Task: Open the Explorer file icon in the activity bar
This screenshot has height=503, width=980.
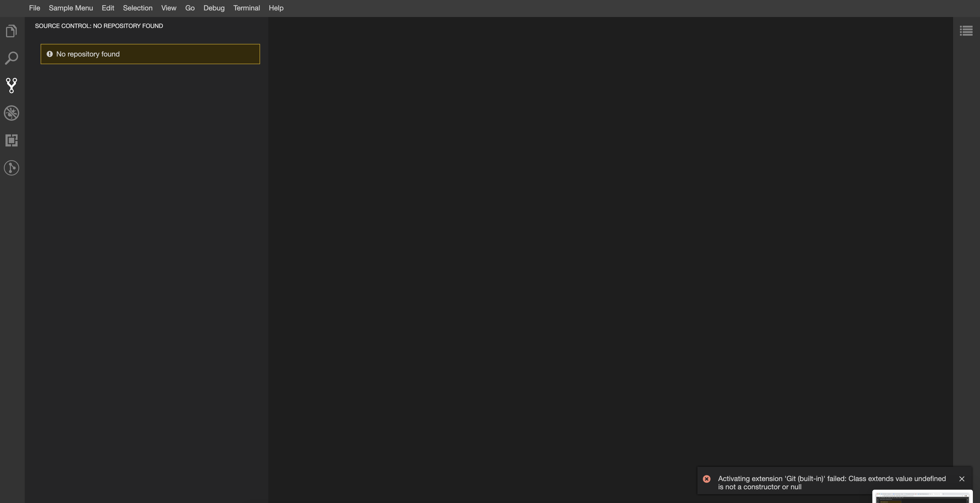Action: (x=11, y=31)
